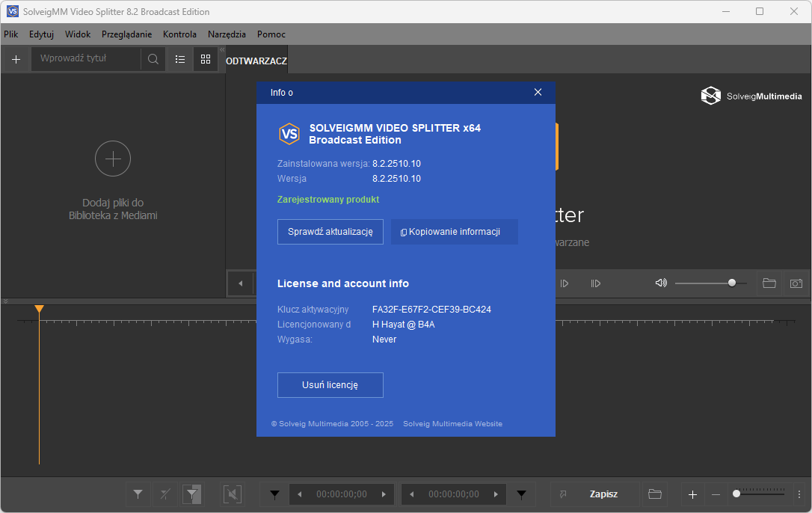Click Sprawdź aktualizację button
This screenshot has height=513, width=812.
(x=330, y=232)
